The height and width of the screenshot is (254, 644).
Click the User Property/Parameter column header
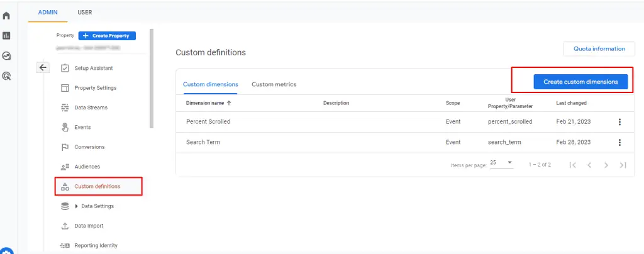click(x=510, y=103)
